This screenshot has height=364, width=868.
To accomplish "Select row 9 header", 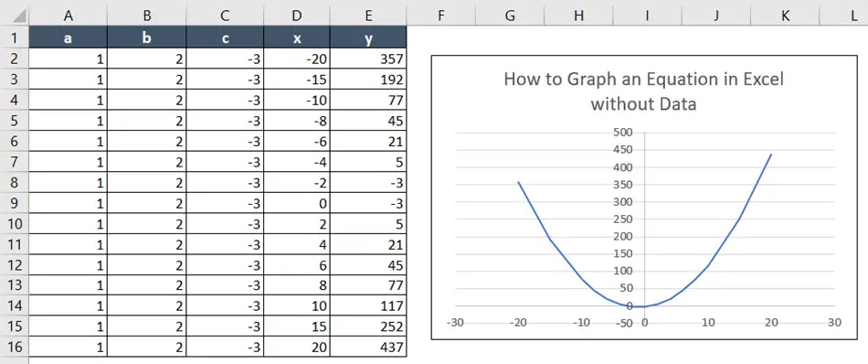I will (x=14, y=203).
